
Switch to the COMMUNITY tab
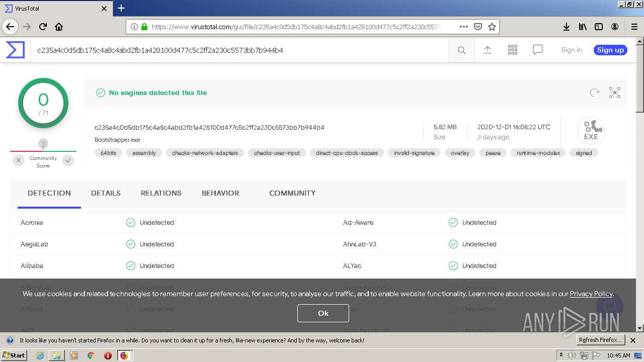[x=292, y=193]
